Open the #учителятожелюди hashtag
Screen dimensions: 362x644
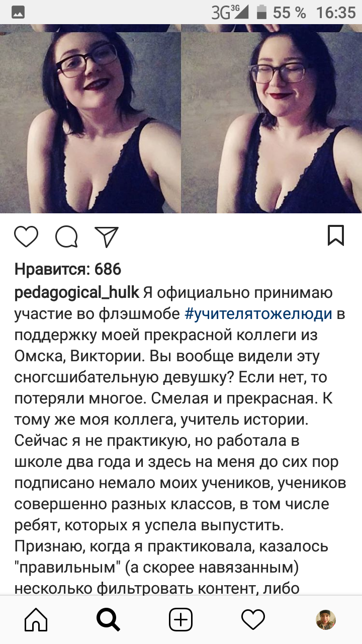click(259, 313)
